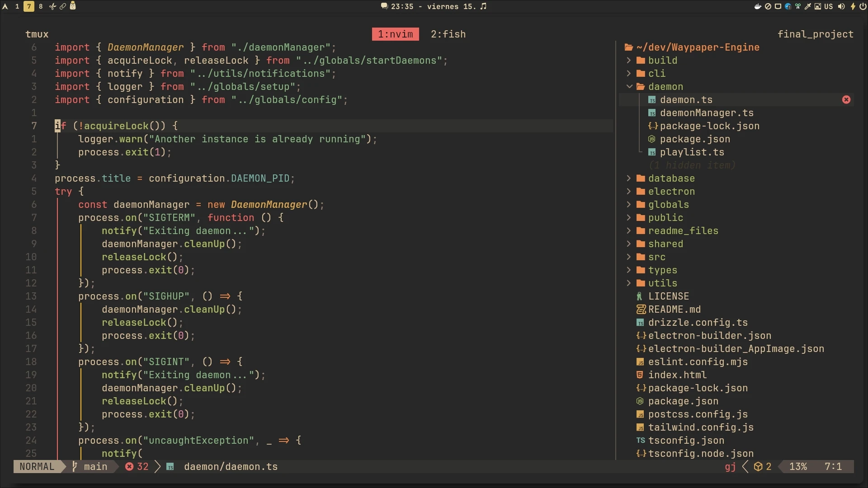Image resolution: width=868 pixels, height=488 pixels.
Task: Select the 1:nvim tmux window tab
Action: point(396,34)
